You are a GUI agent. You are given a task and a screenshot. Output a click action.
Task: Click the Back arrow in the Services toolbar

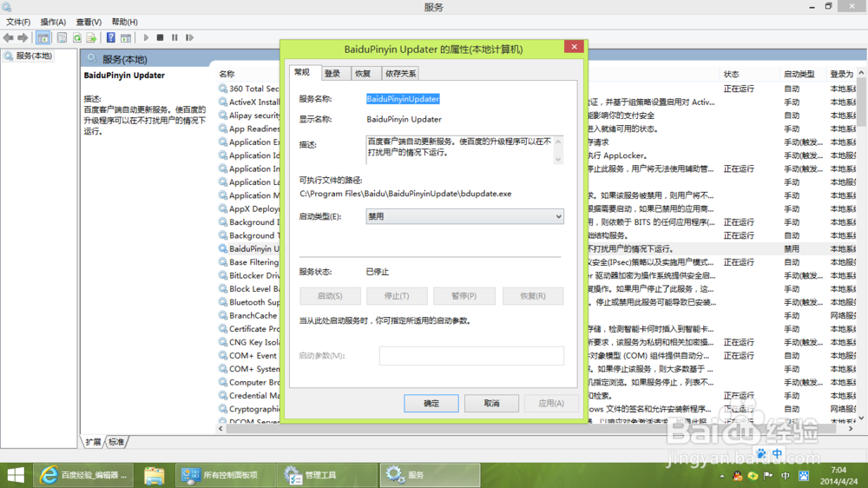pos(9,37)
